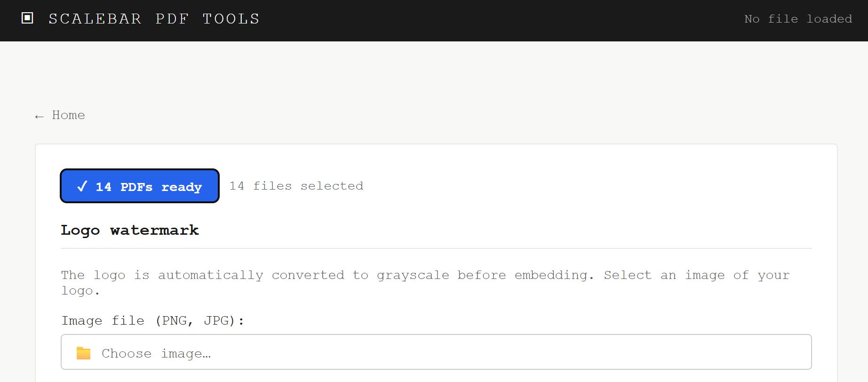Click the "SCALEBAR PDF TOOLS" header title

[x=154, y=19]
